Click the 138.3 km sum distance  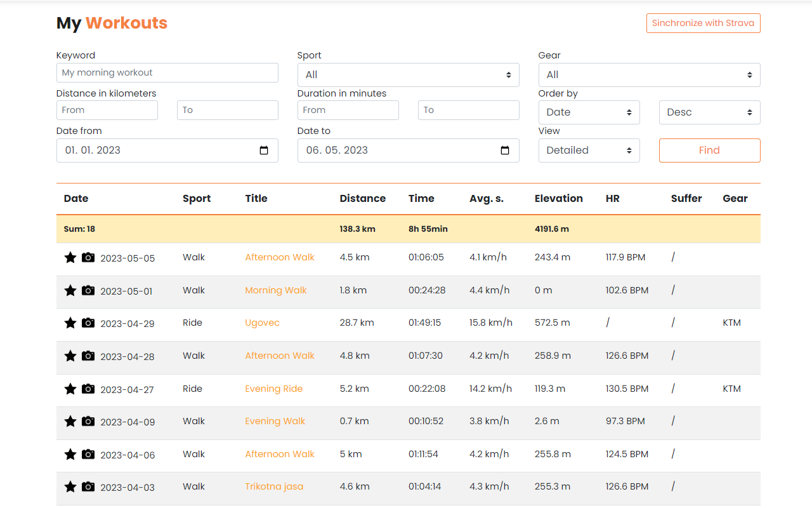point(357,229)
